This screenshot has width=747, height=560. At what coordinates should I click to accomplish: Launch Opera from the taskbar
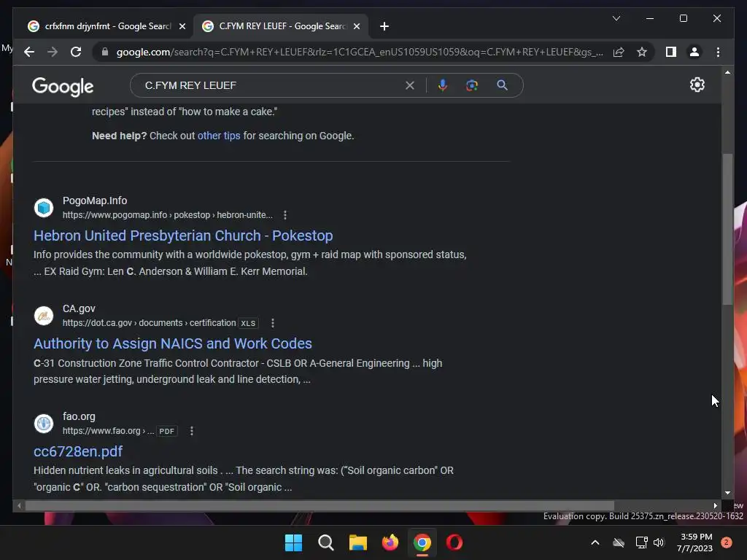pos(454,542)
